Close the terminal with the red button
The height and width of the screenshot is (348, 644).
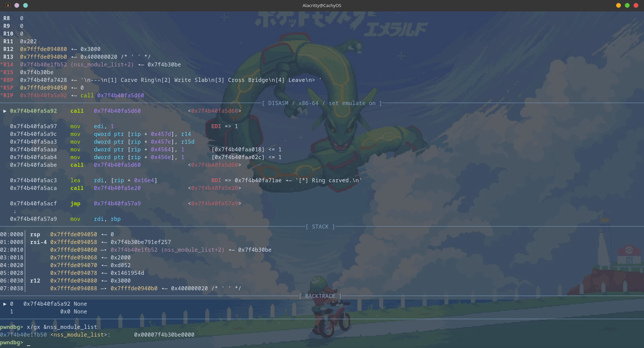[636, 5]
